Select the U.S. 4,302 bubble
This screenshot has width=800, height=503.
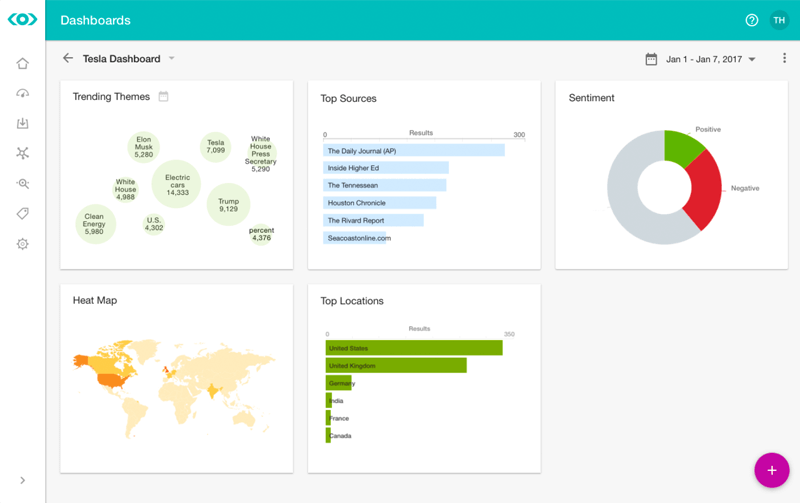point(154,224)
